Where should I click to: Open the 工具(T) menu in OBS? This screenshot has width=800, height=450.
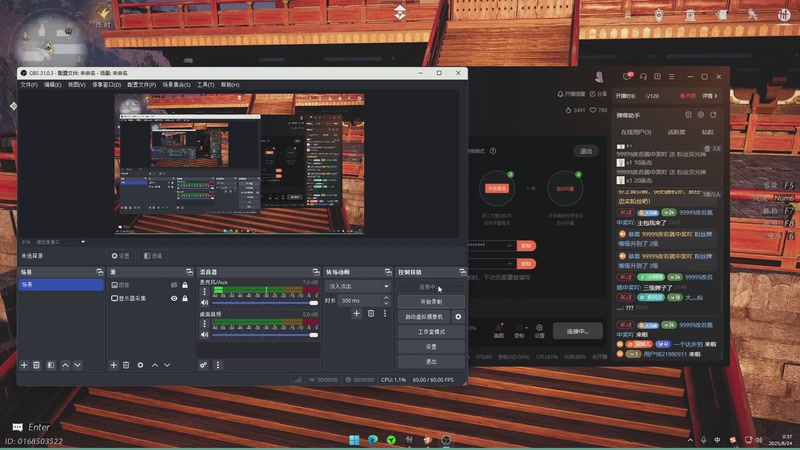[x=206, y=85]
